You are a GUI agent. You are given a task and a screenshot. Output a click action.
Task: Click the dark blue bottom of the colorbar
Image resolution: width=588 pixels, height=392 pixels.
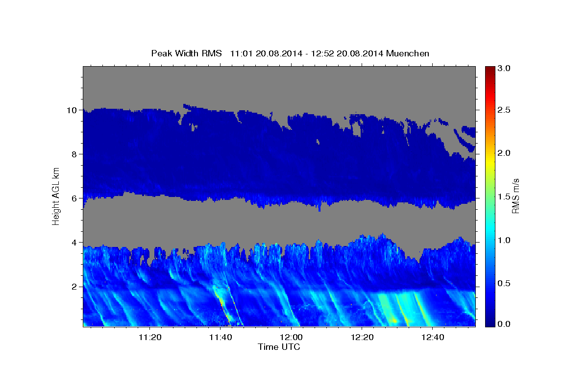tap(490, 322)
